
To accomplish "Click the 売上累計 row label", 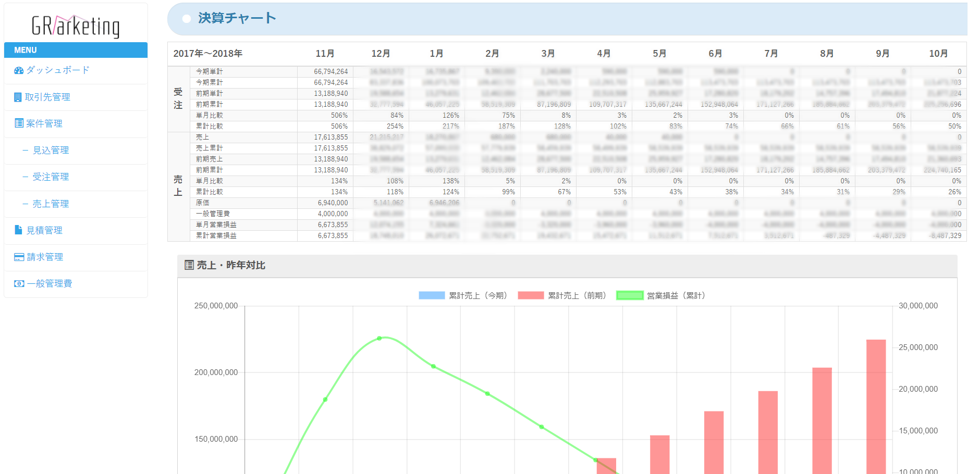I will click(x=209, y=148).
